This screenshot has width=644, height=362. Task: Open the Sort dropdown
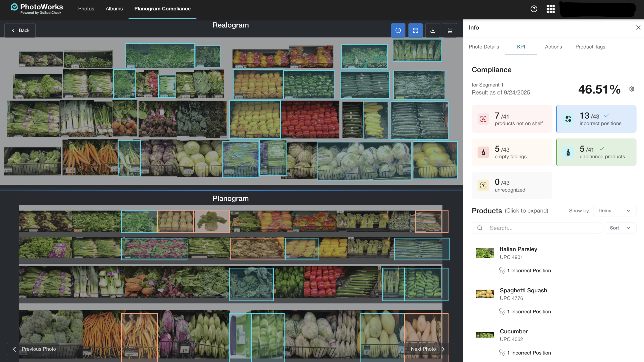(x=620, y=228)
